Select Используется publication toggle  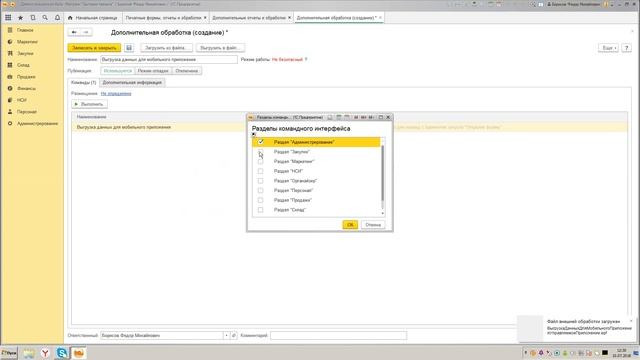[118, 71]
